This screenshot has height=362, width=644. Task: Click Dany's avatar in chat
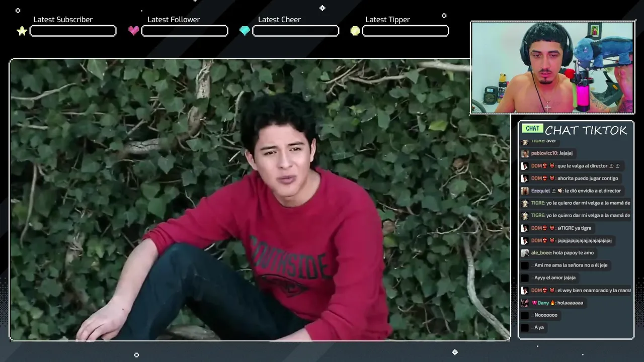coord(525,303)
